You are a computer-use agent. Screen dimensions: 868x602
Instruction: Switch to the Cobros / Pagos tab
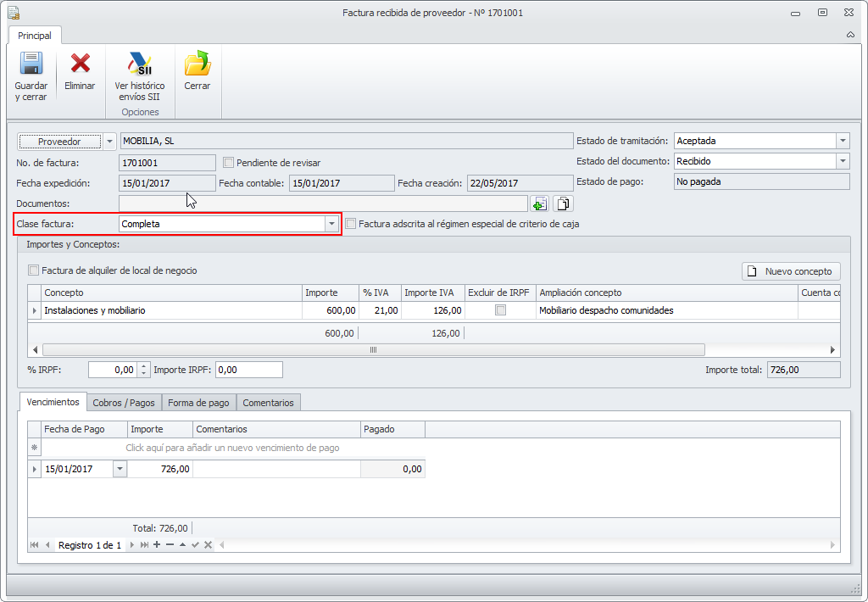coord(124,403)
